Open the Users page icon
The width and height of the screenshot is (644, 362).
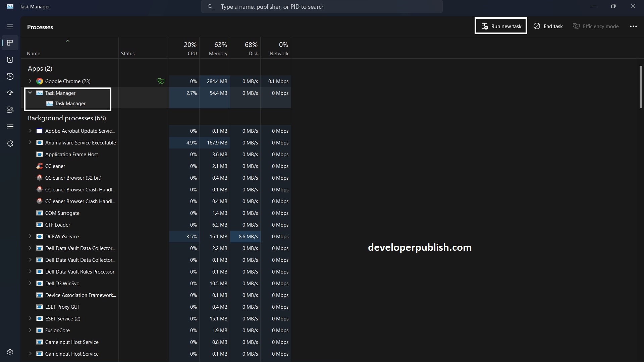pyautogui.click(x=10, y=110)
